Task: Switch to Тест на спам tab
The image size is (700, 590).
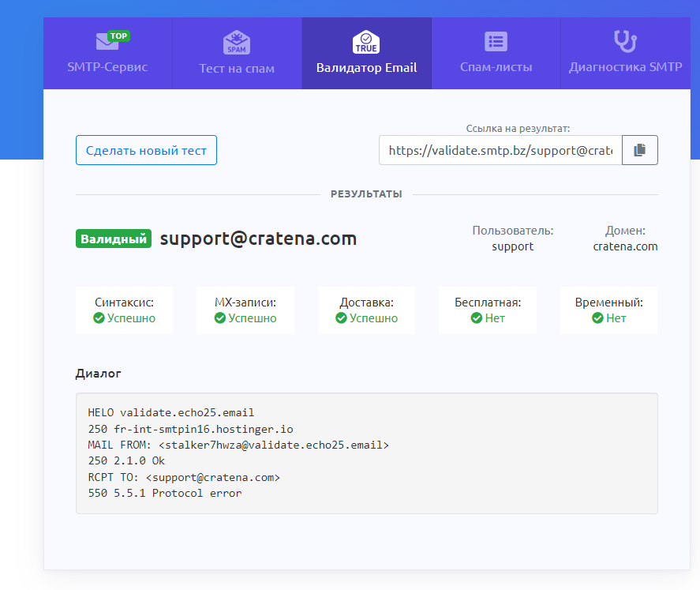Action: [x=237, y=68]
